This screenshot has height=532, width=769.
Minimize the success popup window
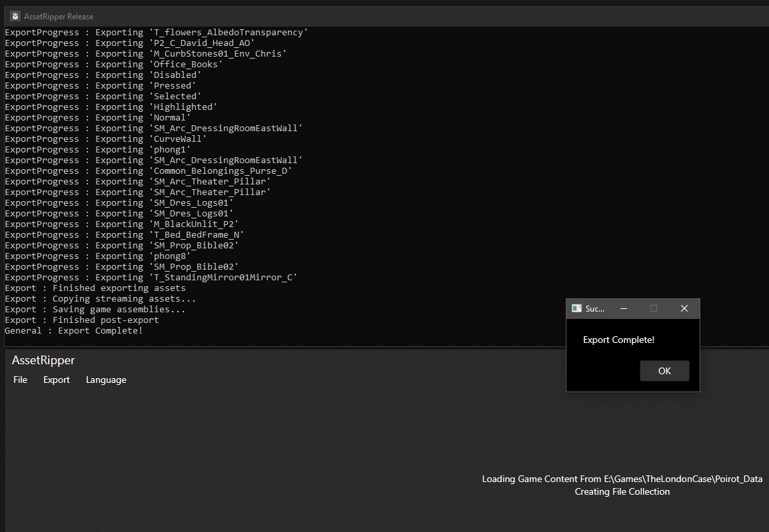click(x=623, y=308)
